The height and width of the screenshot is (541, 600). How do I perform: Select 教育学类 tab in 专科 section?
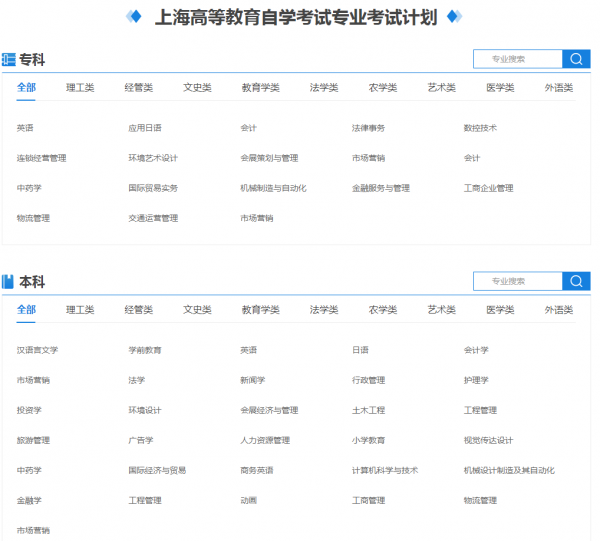point(261,88)
